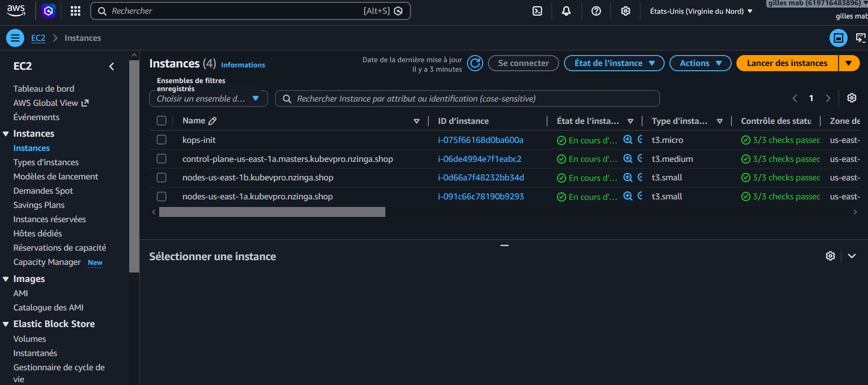Open Demandes Spot in sidebar
The width and height of the screenshot is (868, 385).
click(x=43, y=191)
